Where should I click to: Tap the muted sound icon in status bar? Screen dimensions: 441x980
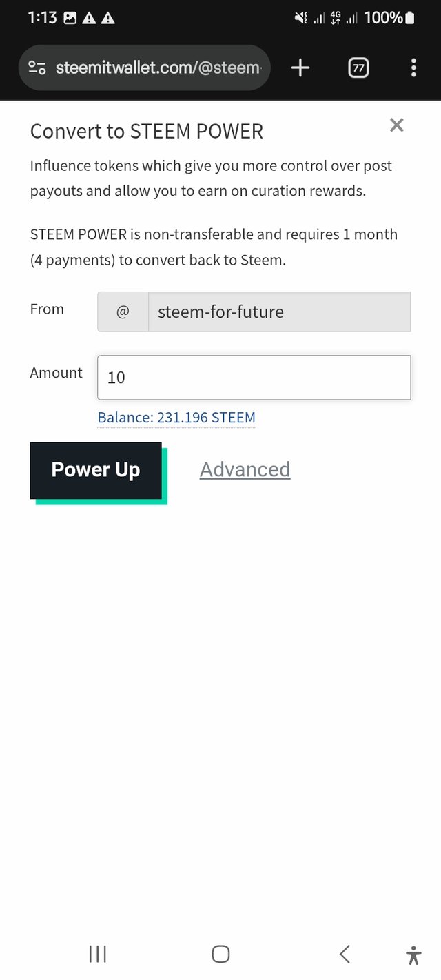coord(300,18)
